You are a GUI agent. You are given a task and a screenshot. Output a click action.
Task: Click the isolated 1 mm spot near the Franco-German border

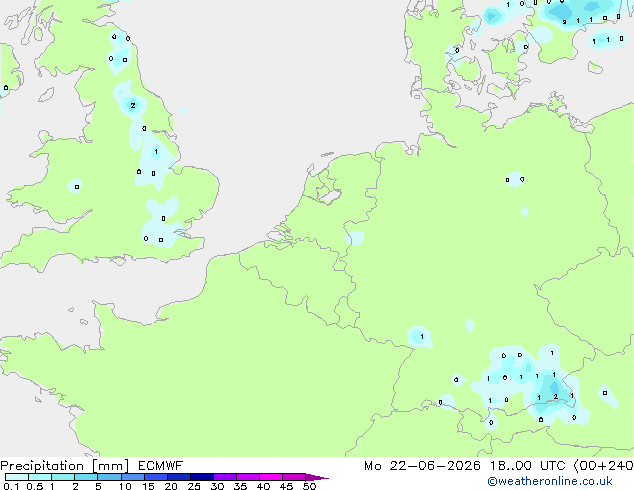tap(422, 336)
